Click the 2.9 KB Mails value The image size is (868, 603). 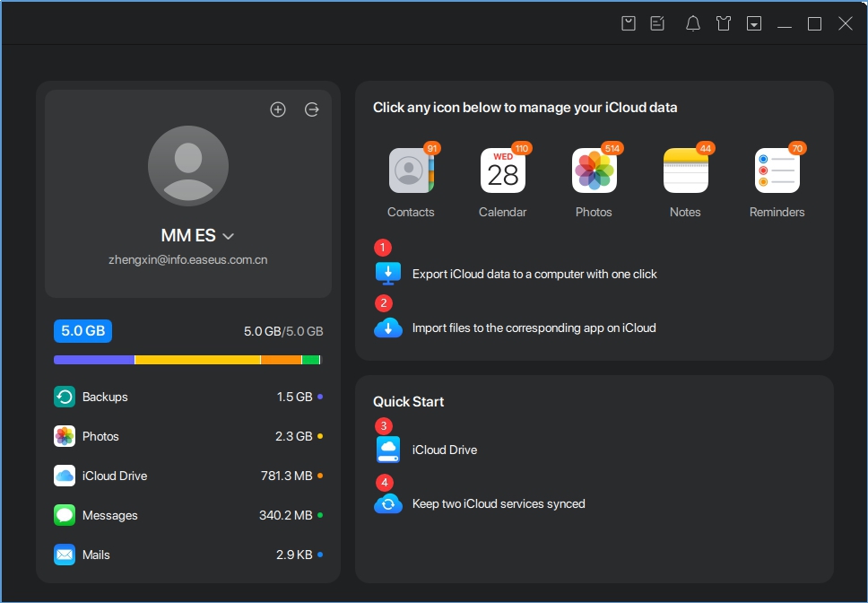294,555
